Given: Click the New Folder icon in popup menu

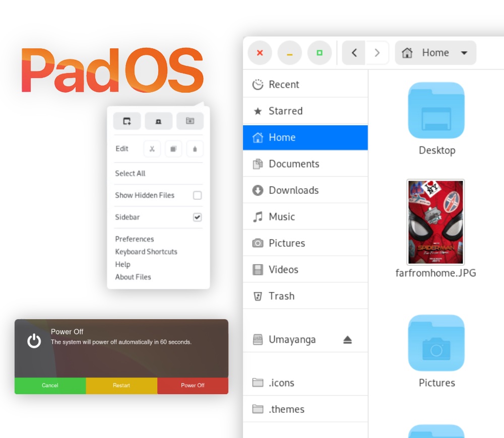Looking at the screenshot, I should click(190, 121).
